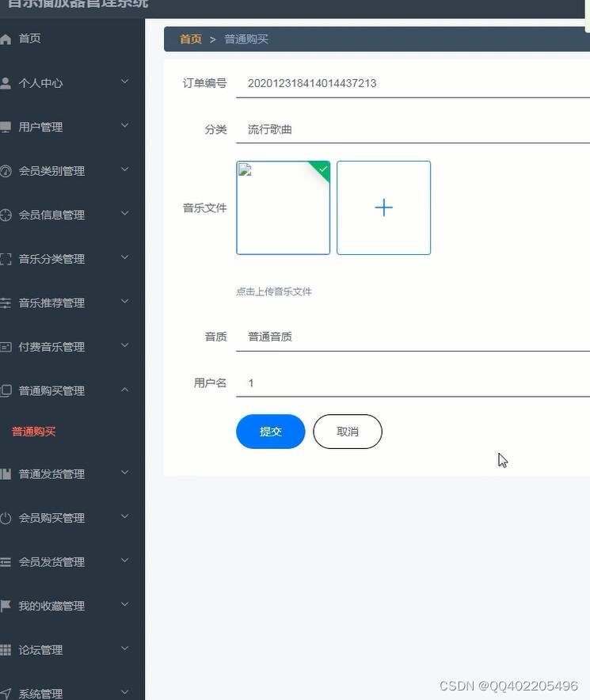Click the paper-plane icon for 系统管理

[x=6, y=694]
